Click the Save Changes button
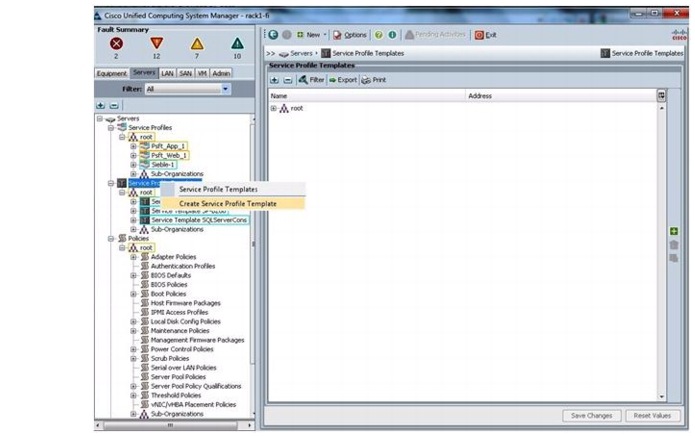The height and width of the screenshot is (436, 695). pyautogui.click(x=591, y=416)
